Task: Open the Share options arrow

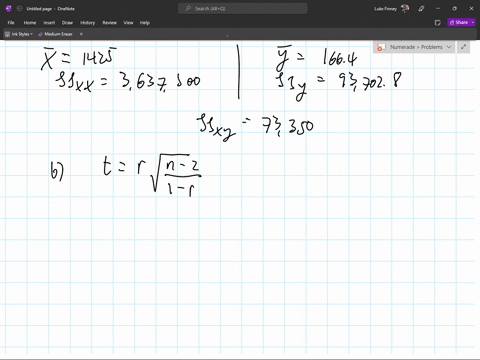Action: pos(473,22)
